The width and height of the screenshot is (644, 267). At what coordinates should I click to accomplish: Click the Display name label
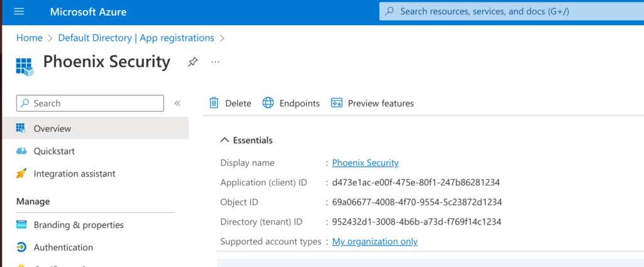click(247, 163)
